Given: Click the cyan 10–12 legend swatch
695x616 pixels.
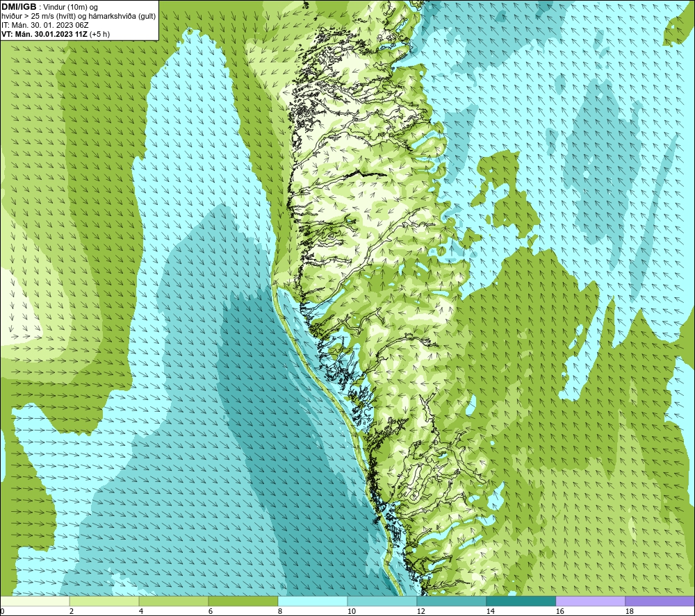Looking at the screenshot, I should pos(382,601).
